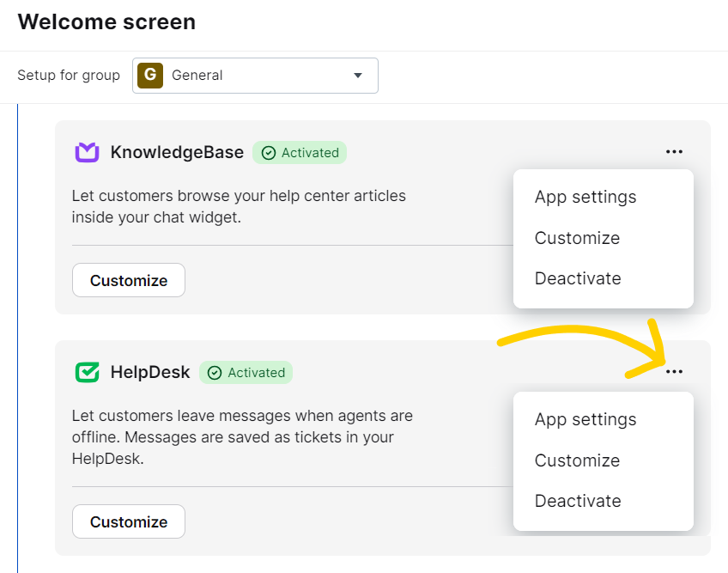Choose Customize in HelpDesk menu
Viewport: 728px width, 573px height.
(x=577, y=460)
